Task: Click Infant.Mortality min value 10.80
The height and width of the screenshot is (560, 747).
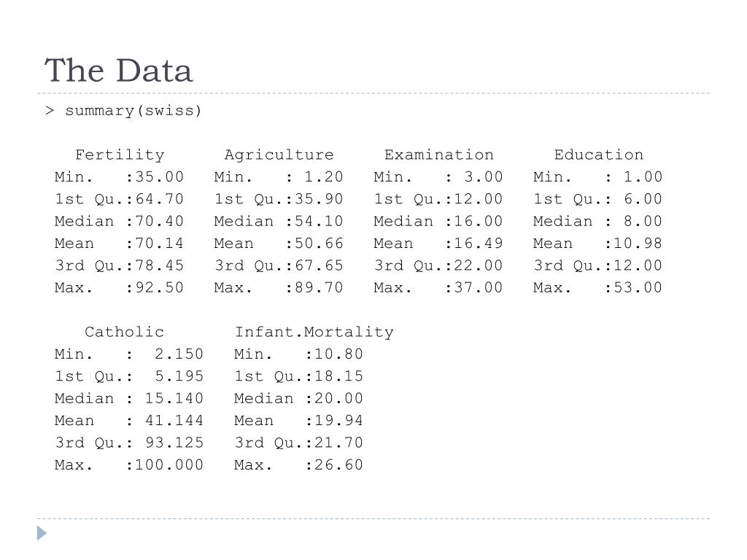Action: [x=338, y=354]
